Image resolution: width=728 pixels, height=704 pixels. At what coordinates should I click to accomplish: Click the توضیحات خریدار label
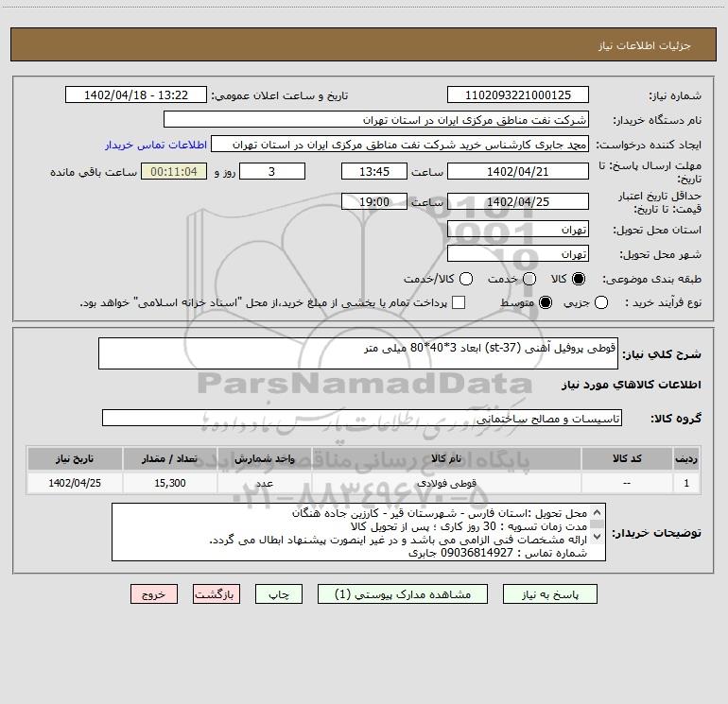click(x=656, y=533)
